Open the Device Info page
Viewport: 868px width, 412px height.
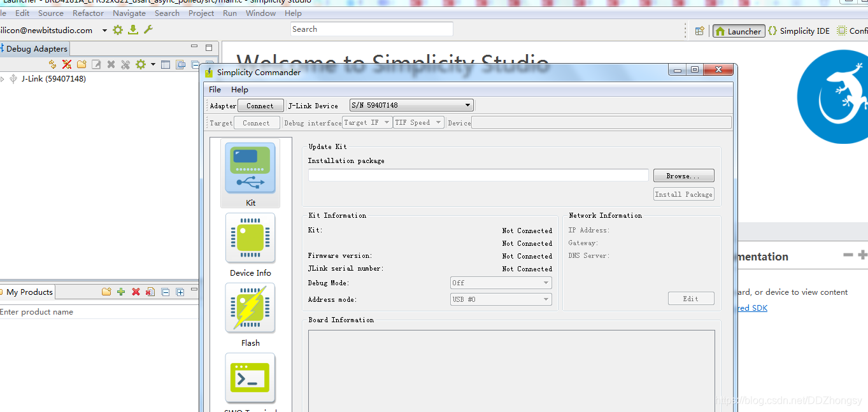pyautogui.click(x=250, y=238)
